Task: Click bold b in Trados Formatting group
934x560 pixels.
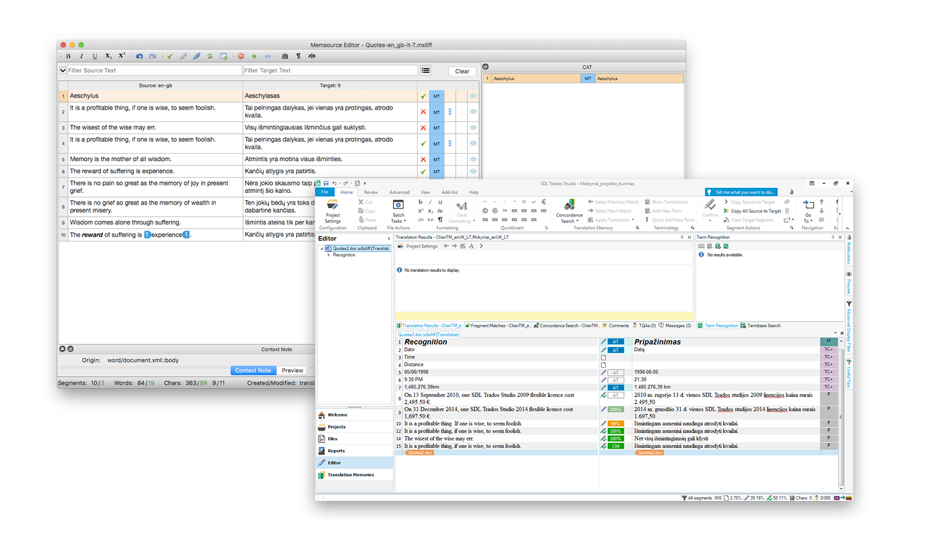Action: (x=421, y=202)
